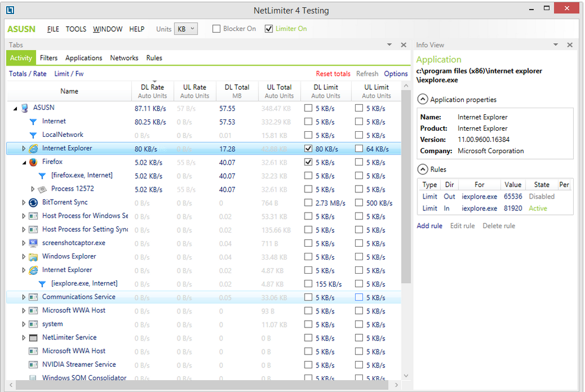This screenshot has width=585, height=392.
Task: Click the firefox.exe Internet filter icon
Action: (x=42, y=176)
